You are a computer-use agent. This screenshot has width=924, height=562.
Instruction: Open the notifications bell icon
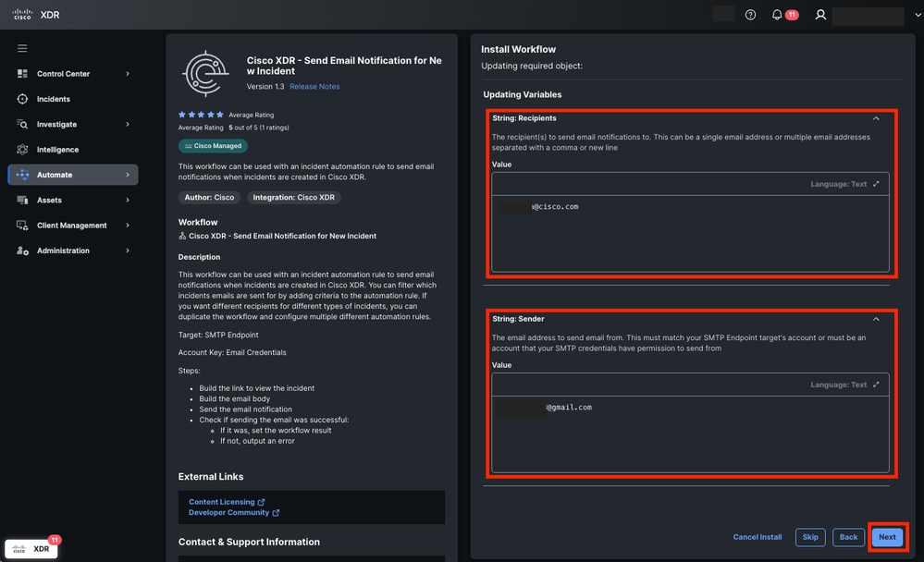[777, 16]
